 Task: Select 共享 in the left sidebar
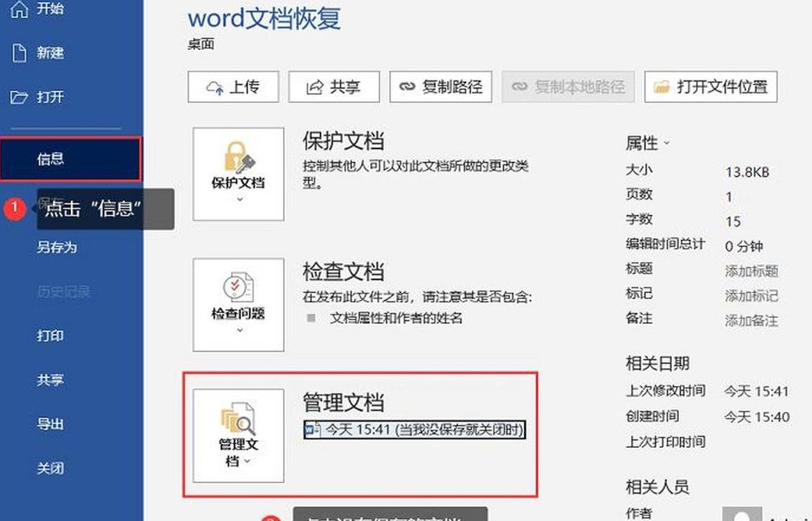[x=50, y=379]
